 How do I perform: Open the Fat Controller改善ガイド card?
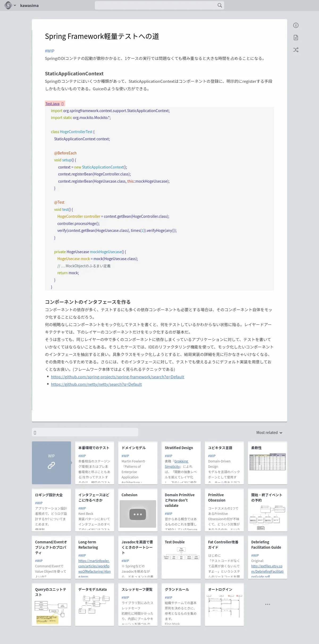(x=224, y=557)
